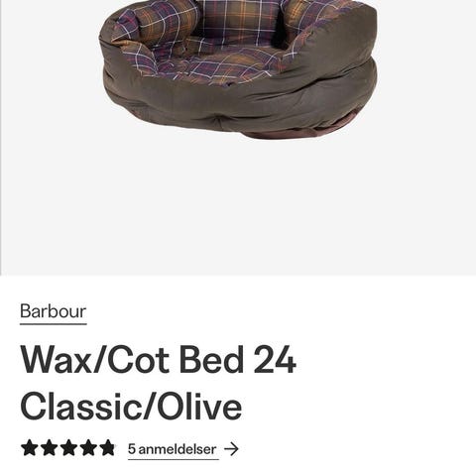Click the fifth rating star
This screenshot has height=476, width=476.
click(107, 448)
